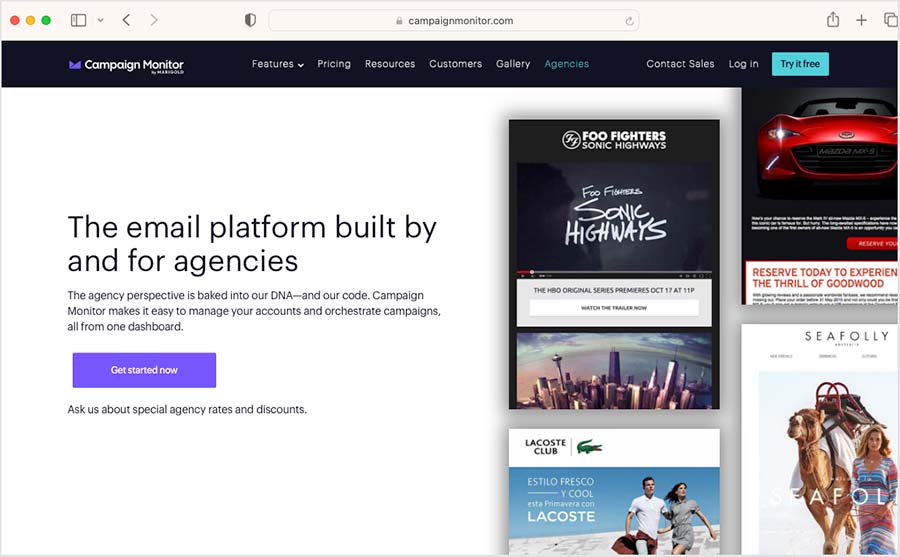
Task: Open the red Mazda car email thumbnail
Action: (821, 195)
